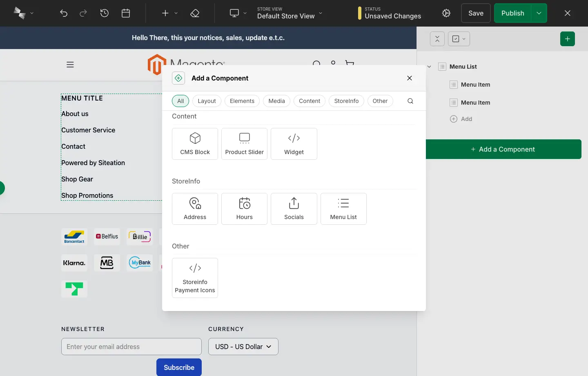The image size is (588, 376).
Task: Open the checkbox selection dropdown in panel
Action: click(x=459, y=39)
